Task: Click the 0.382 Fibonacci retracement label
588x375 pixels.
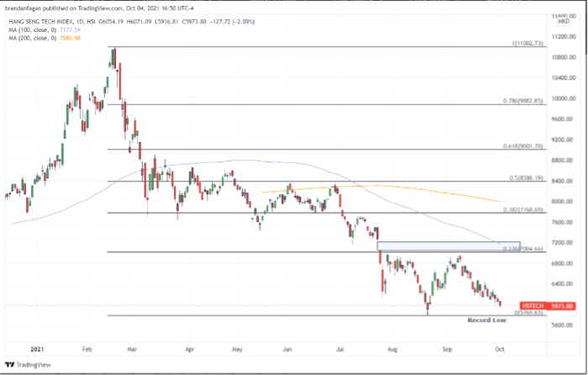Action: (522, 209)
